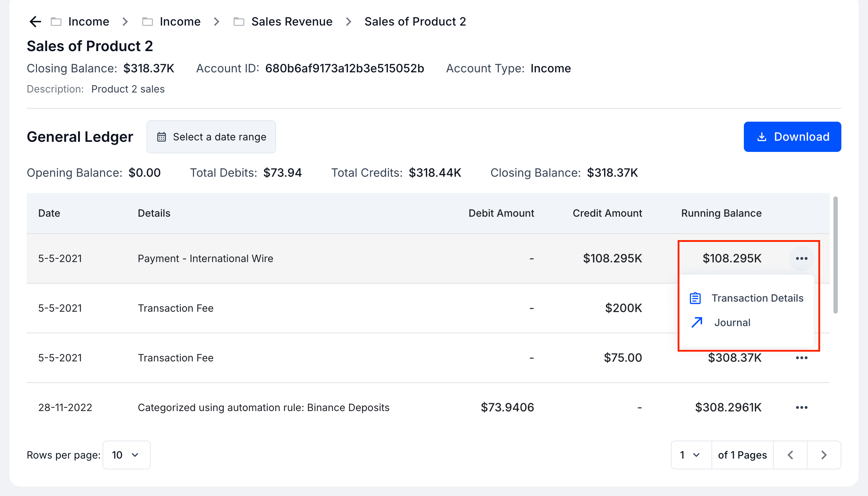868x496 pixels.
Task: Click the Journal arrow icon
Action: pyautogui.click(x=697, y=323)
